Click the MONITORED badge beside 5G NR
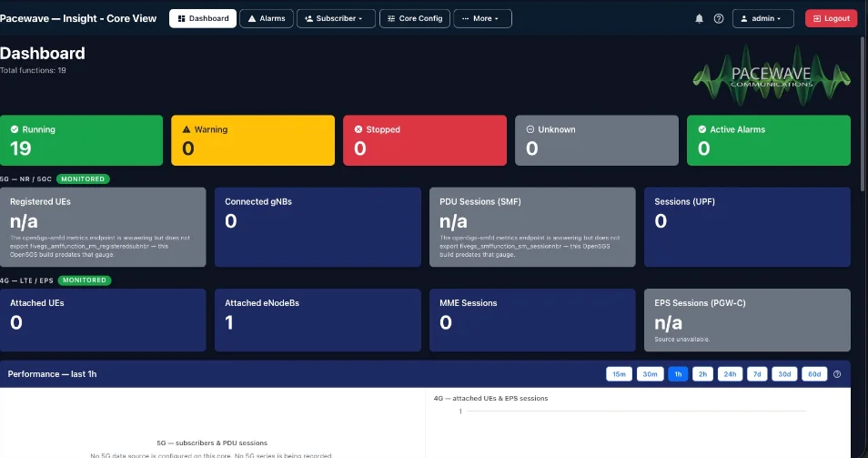The height and width of the screenshot is (458, 868). 83,178
